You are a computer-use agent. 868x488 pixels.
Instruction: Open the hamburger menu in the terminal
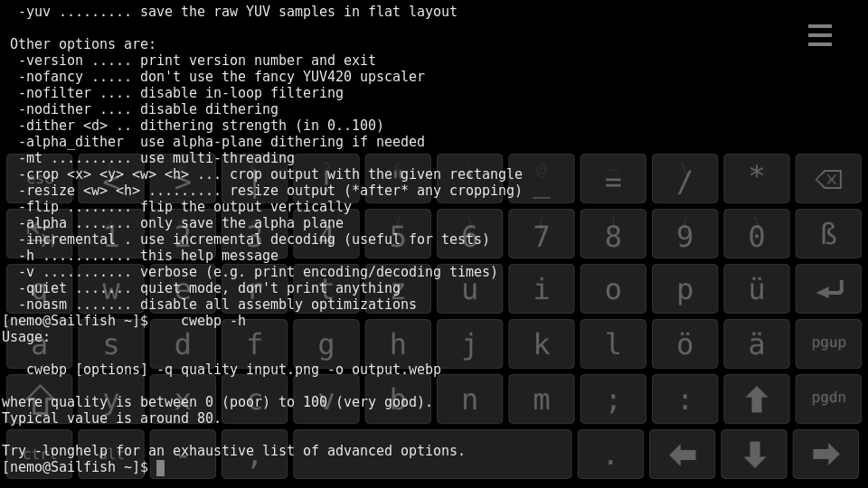click(x=819, y=35)
